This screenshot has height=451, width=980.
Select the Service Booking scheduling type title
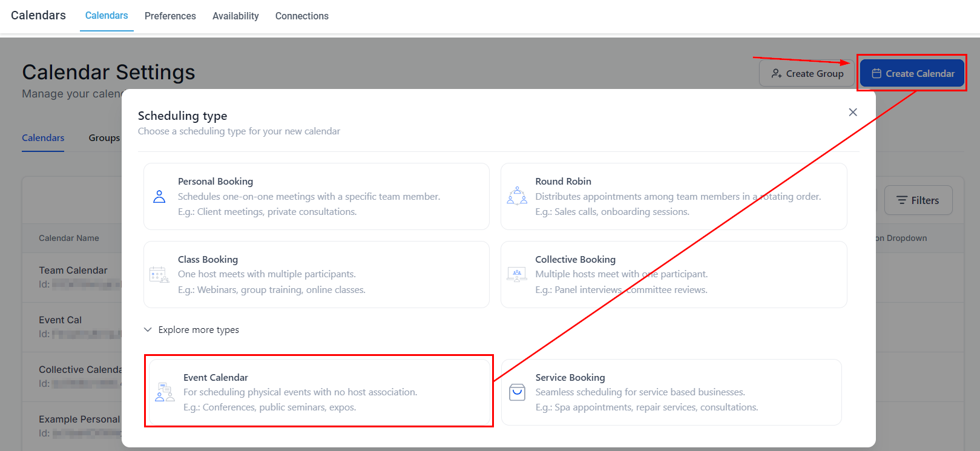570,377
